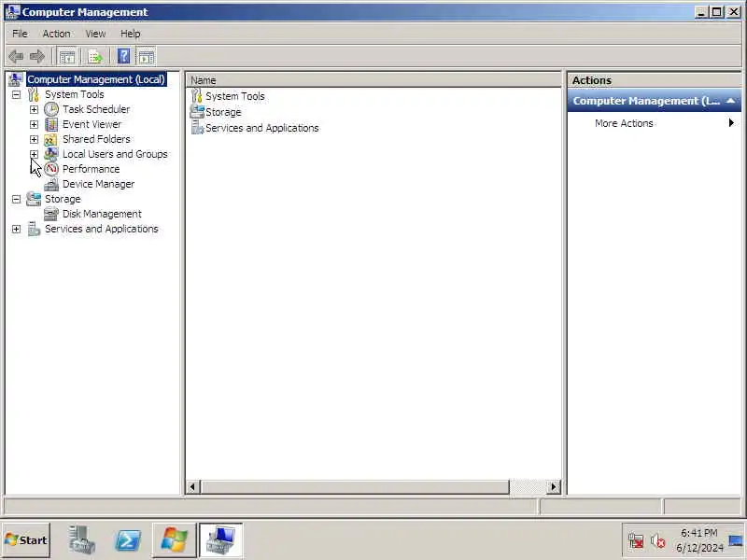Click the Event Viewer icon in tree

[51, 124]
